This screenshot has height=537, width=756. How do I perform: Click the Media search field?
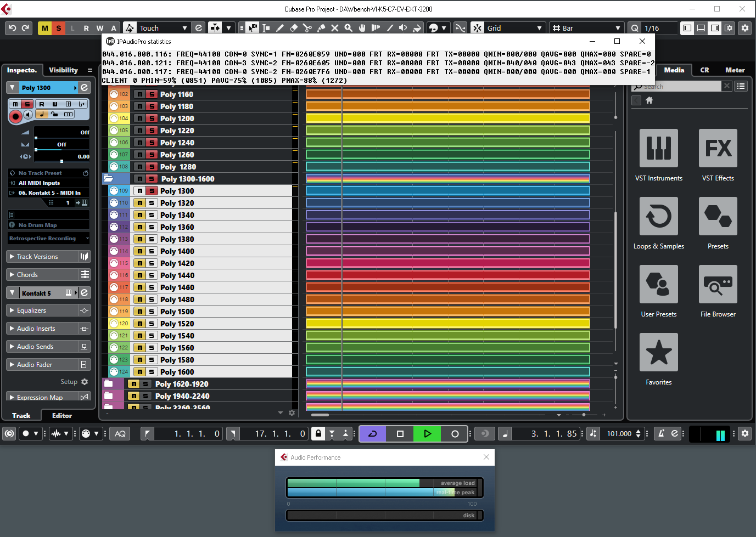click(676, 87)
